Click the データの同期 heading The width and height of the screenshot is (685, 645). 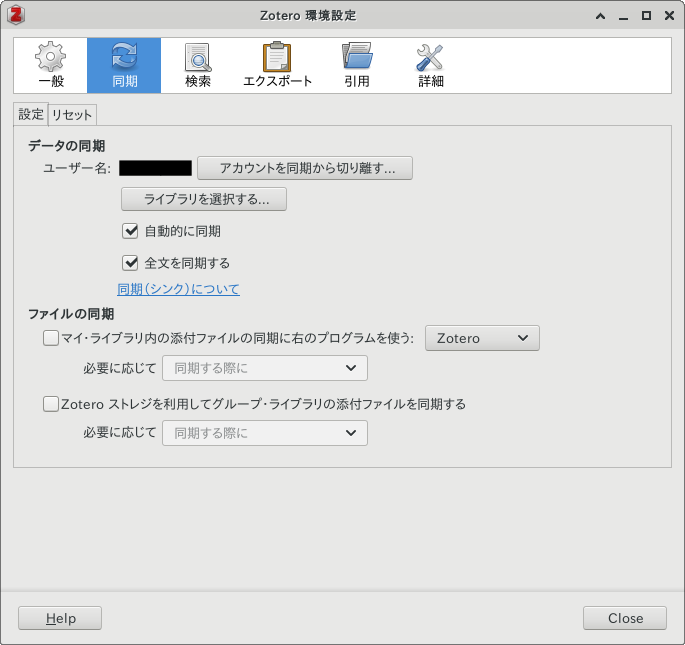[67, 146]
